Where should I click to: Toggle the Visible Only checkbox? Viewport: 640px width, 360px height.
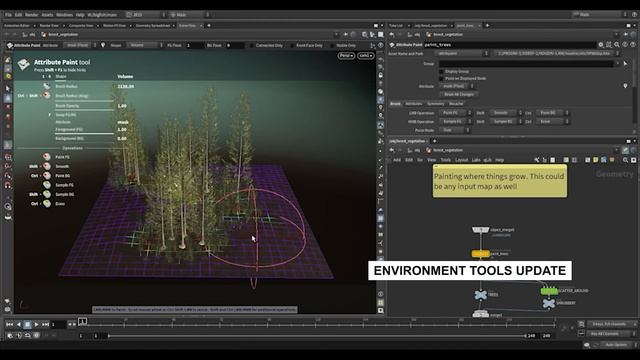pyautogui.click(x=332, y=46)
